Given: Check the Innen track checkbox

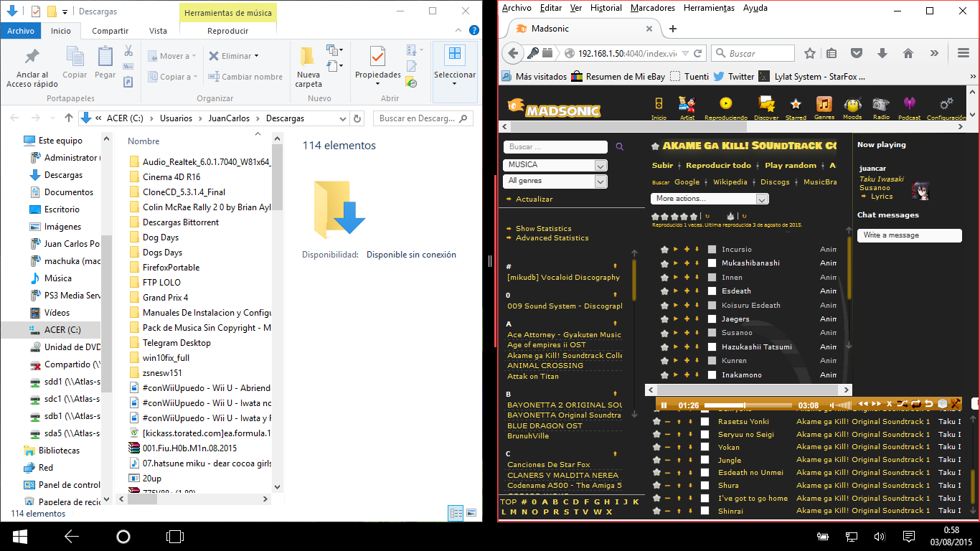Looking at the screenshot, I should coord(712,277).
